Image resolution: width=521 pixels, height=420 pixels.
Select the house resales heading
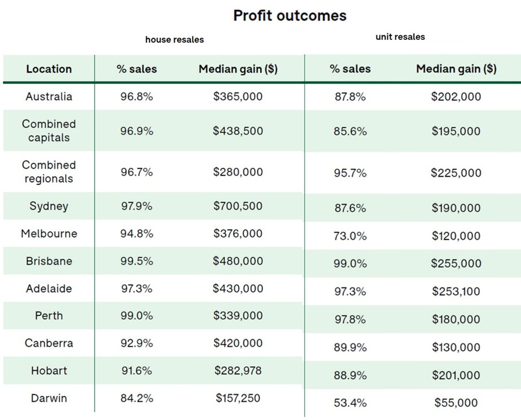[174, 40]
